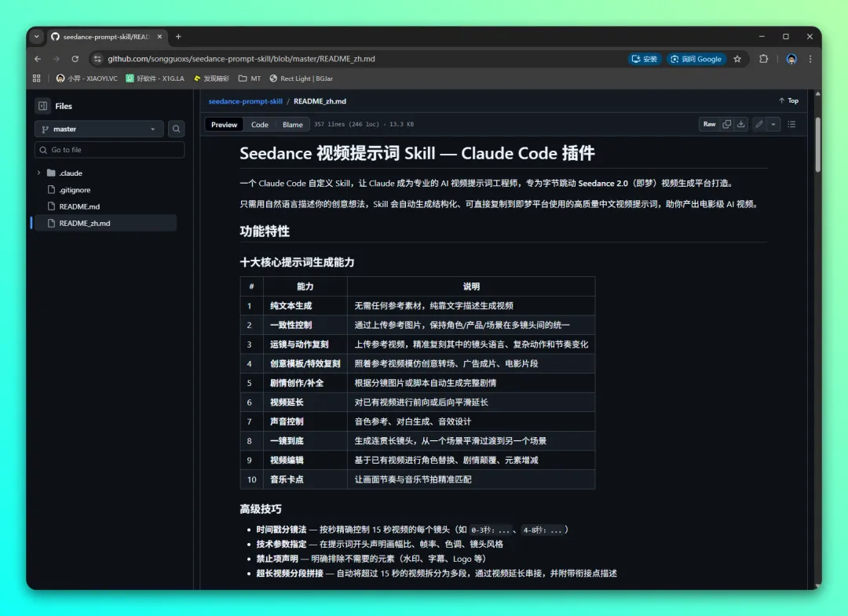The width and height of the screenshot is (848, 616).
Task: Click the file tree search icon
Action: [x=177, y=129]
